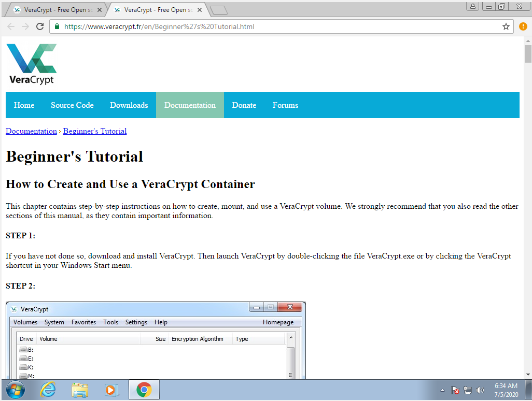Show hidden system tray icons

[442, 390]
